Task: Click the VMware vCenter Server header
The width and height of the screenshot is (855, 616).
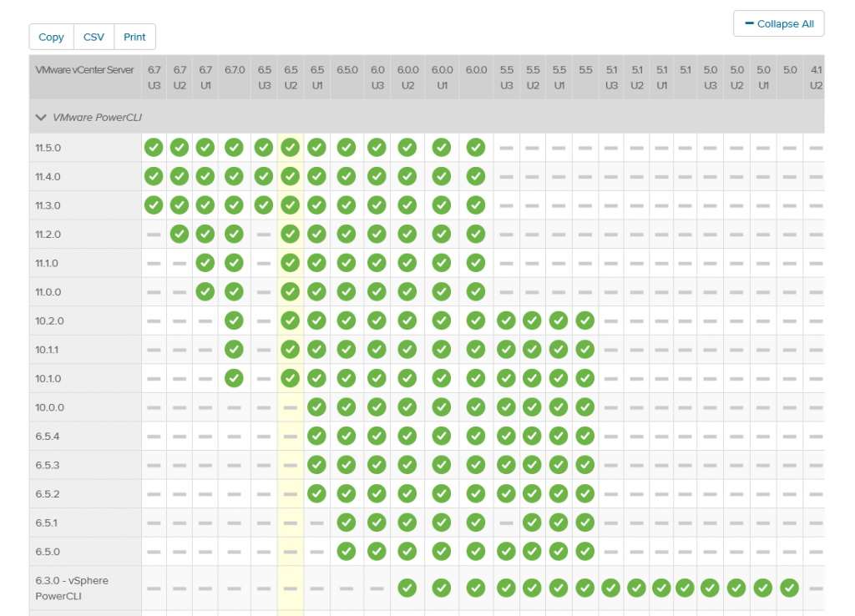Action: [x=84, y=70]
